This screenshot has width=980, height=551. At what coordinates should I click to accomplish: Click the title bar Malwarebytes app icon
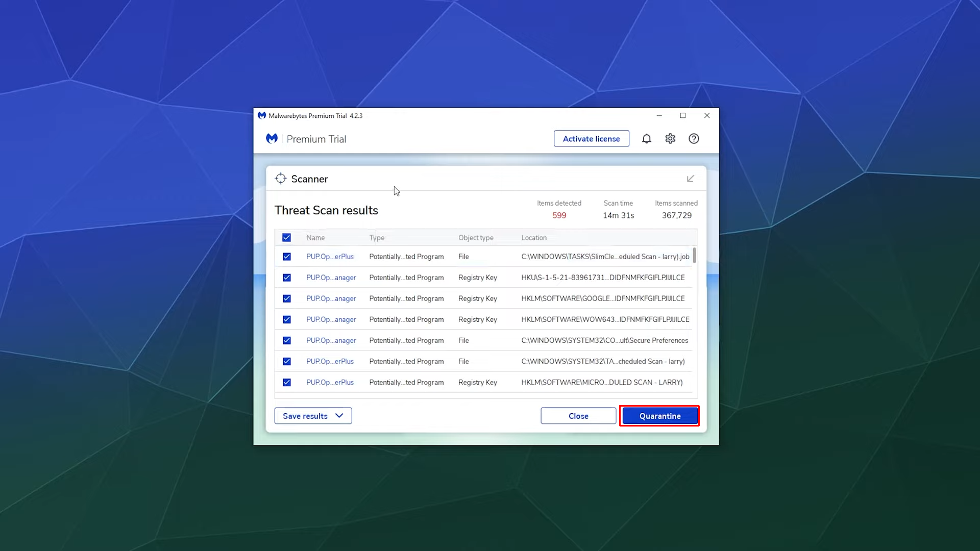262,116
